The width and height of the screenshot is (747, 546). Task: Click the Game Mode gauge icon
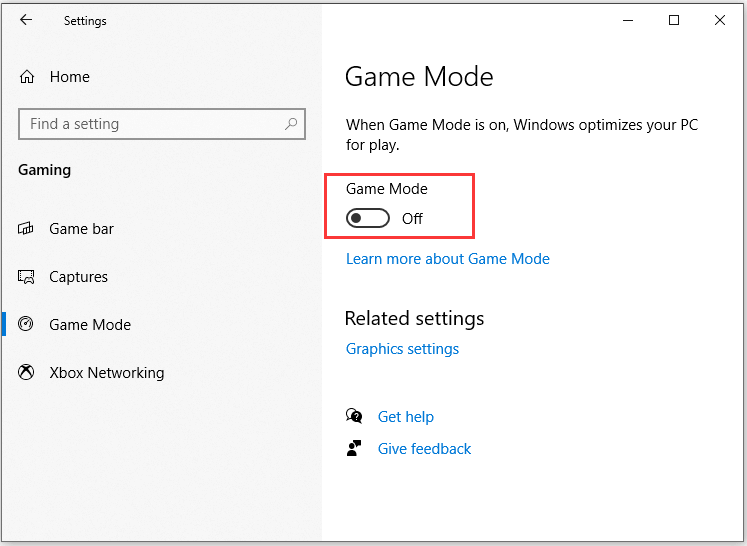point(26,324)
